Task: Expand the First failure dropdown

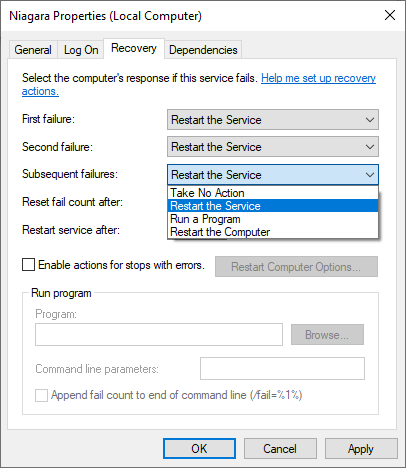Action: coord(273,120)
